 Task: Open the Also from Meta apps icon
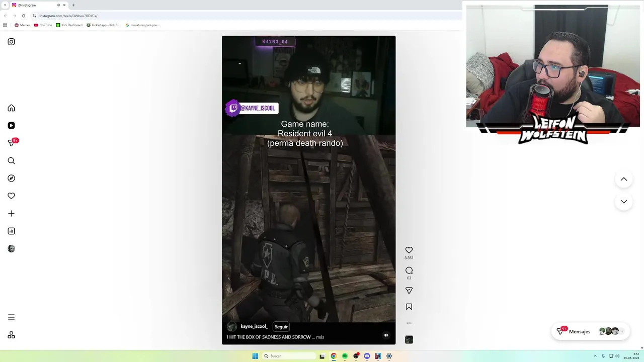pyautogui.click(x=11, y=335)
